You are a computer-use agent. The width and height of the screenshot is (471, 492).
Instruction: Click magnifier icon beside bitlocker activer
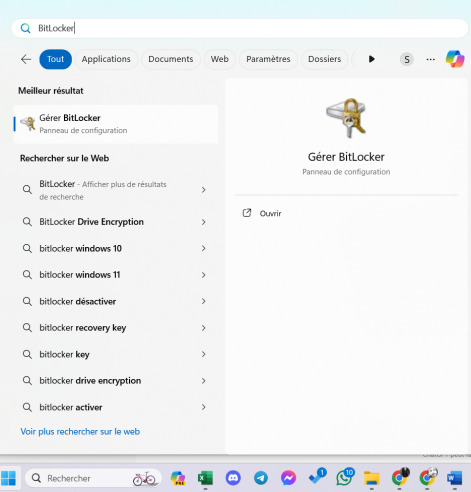pyautogui.click(x=27, y=407)
